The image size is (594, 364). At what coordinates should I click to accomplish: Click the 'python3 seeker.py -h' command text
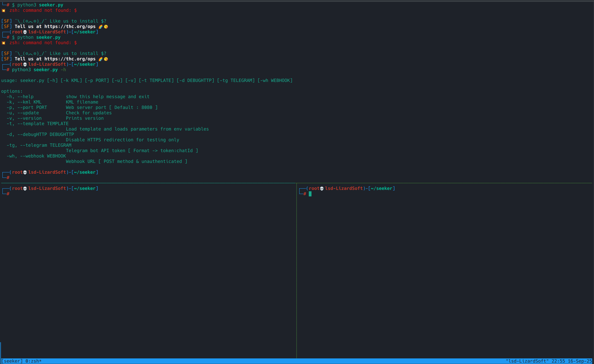pos(39,70)
